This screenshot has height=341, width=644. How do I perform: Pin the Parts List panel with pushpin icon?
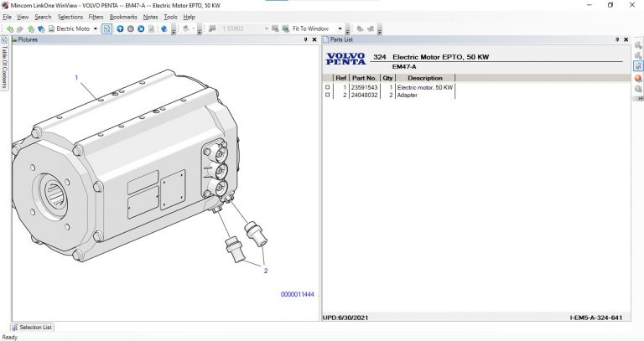pyautogui.click(x=617, y=39)
